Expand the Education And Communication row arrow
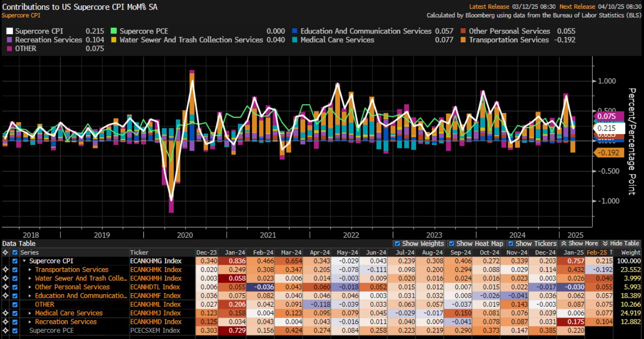This screenshot has width=644, height=339. click(30, 296)
